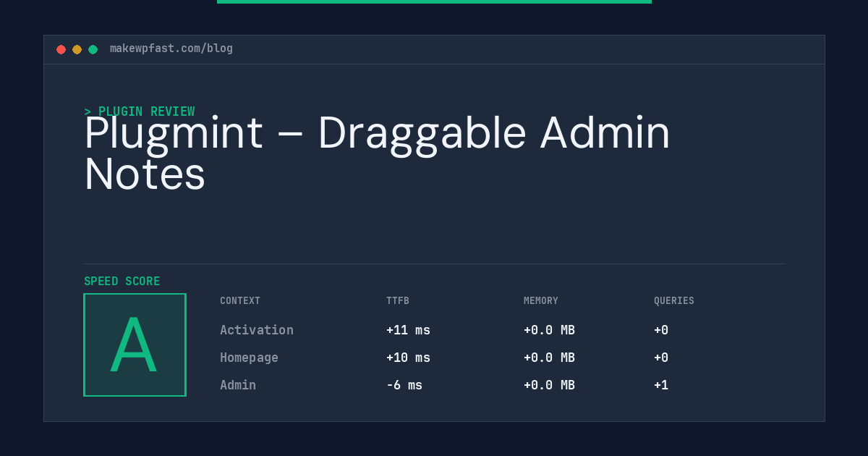Click the CONTEXT column header
Screen dimensions: 868x456
click(x=240, y=301)
